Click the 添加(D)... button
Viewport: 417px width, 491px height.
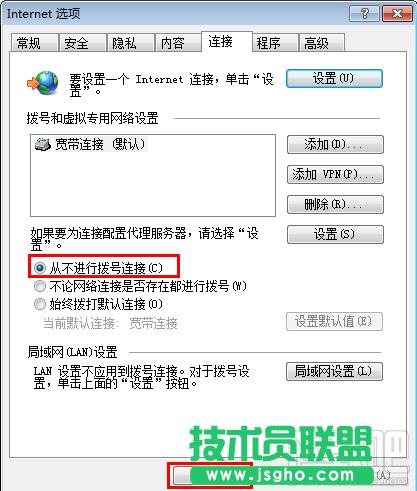[335, 144]
